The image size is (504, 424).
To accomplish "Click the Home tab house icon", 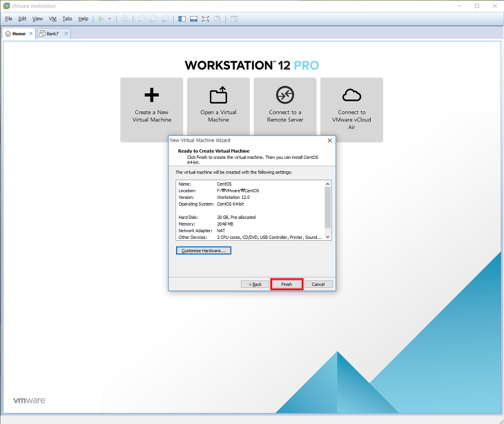I will (8, 34).
